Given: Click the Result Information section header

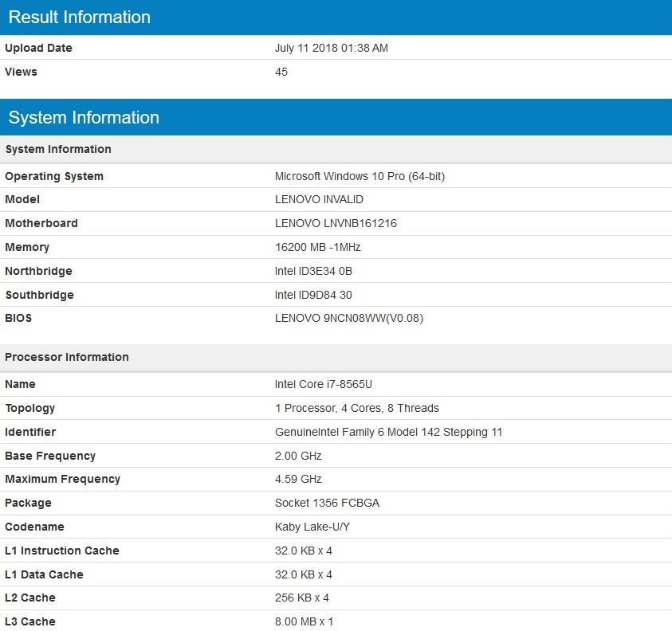Looking at the screenshot, I should pos(78,18).
